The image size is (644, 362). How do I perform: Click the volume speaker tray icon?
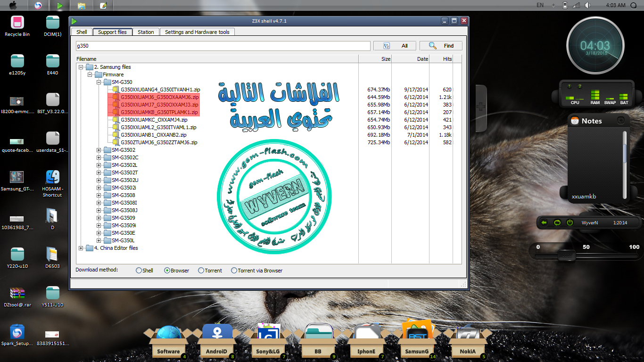(587, 5)
